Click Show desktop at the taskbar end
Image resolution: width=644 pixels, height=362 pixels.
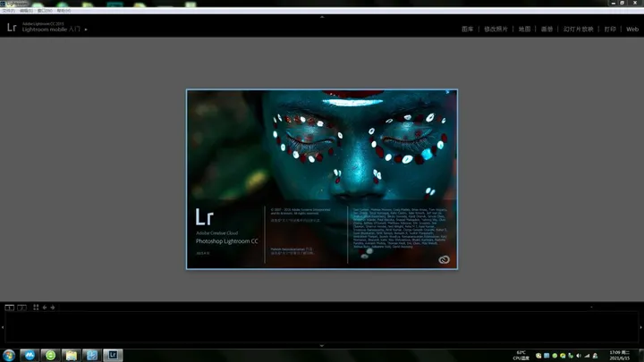tap(641, 356)
